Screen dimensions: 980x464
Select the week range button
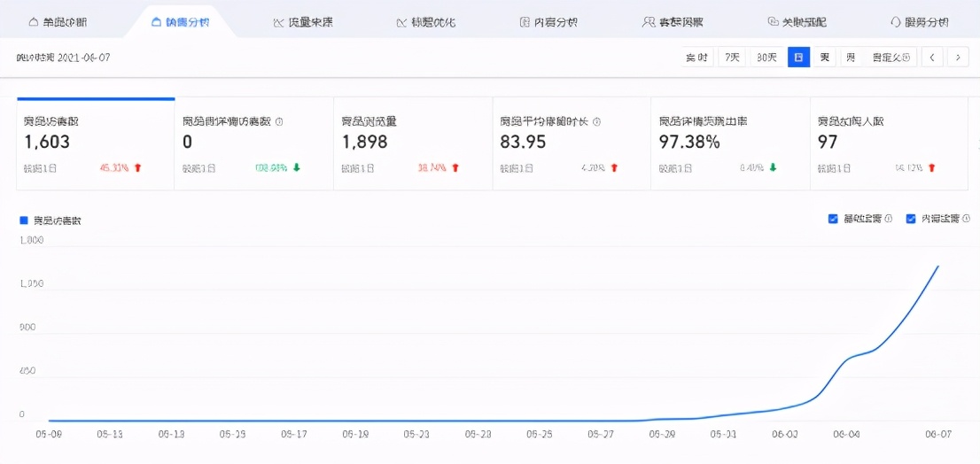(x=824, y=58)
